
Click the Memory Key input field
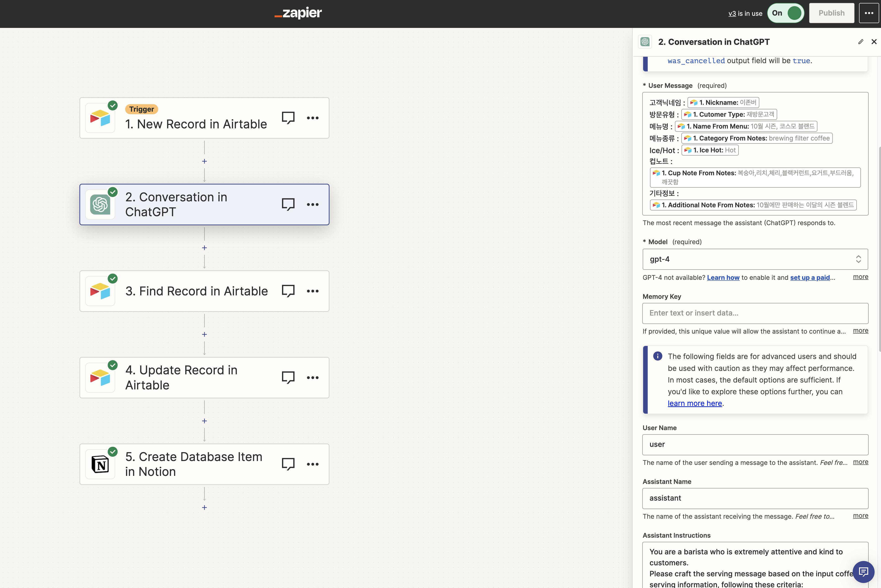755,313
